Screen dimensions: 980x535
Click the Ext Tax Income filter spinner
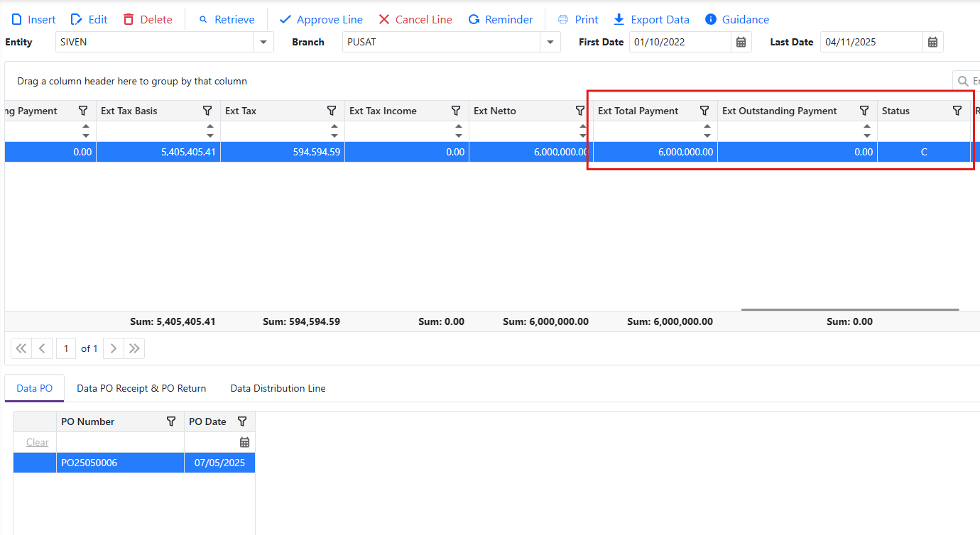point(459,131)
